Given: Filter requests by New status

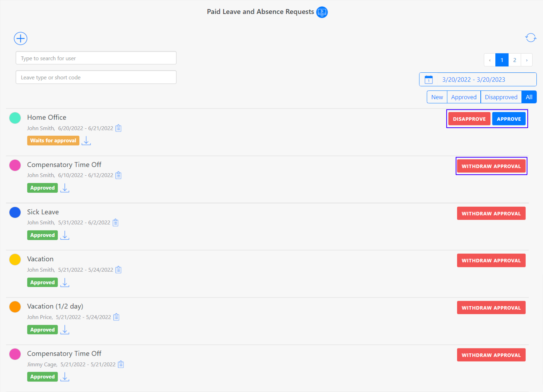Looking at the screenshot, I should tap(437, 97).
